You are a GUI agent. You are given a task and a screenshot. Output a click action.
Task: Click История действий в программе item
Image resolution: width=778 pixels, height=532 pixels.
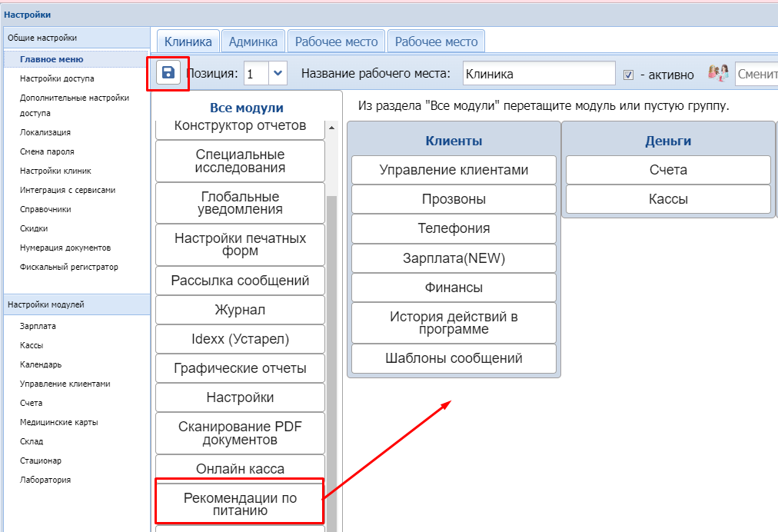click(454, 323)
